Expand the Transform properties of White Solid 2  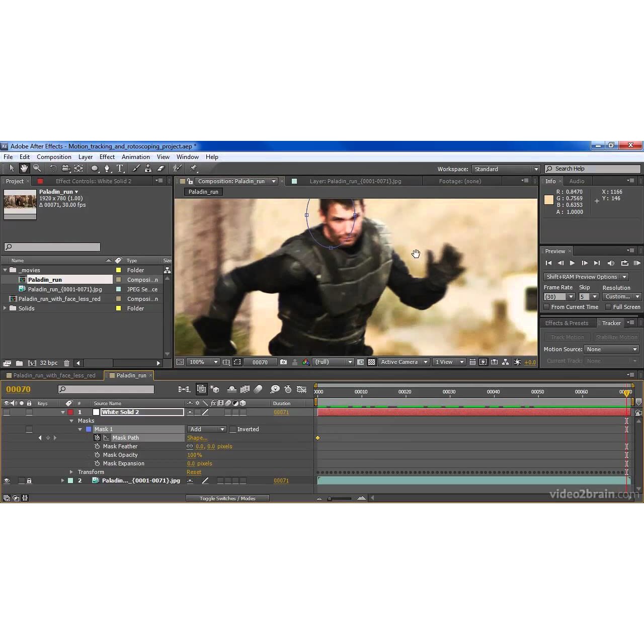point(71,471)
